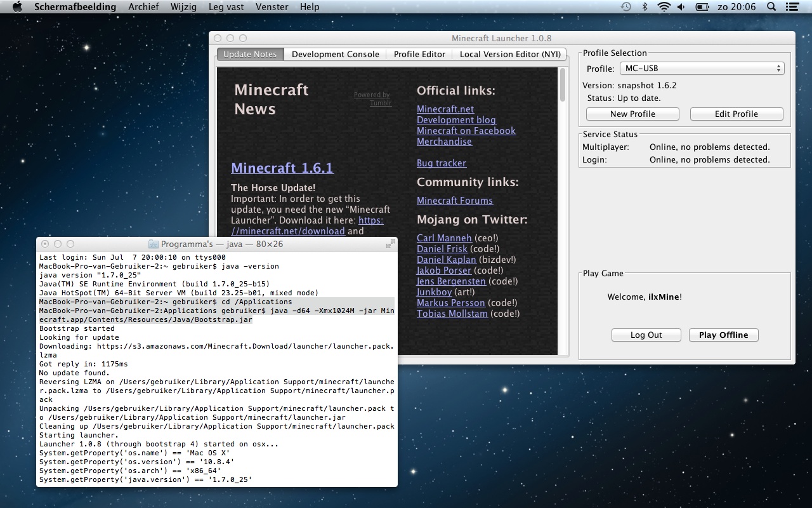The image size is (812, 508).
Task: Open the Bluetooth status icon
Action: [645, 7]
